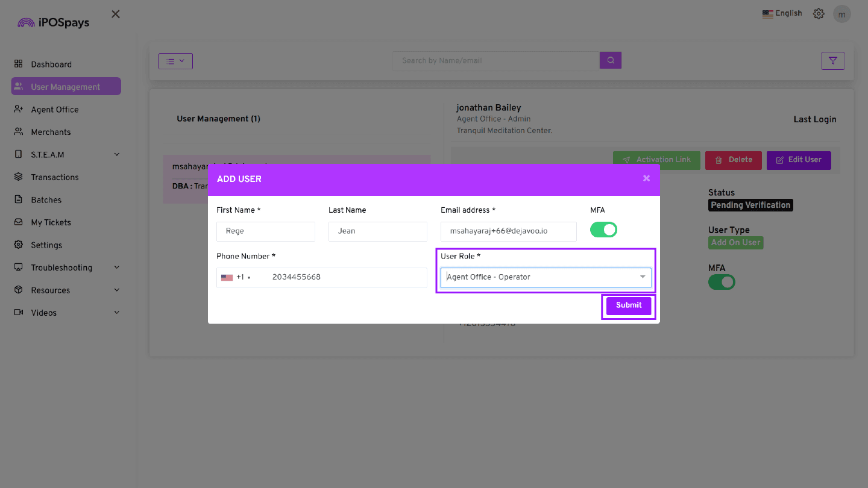The image size is (868, 488).
Task: Toggle MFA switch in user details panel
Action: click(722, 282)
